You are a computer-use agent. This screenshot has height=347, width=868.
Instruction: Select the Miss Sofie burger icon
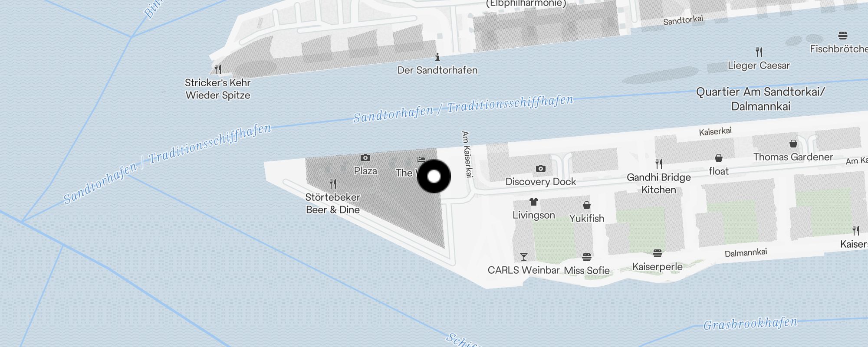(587, 257)
